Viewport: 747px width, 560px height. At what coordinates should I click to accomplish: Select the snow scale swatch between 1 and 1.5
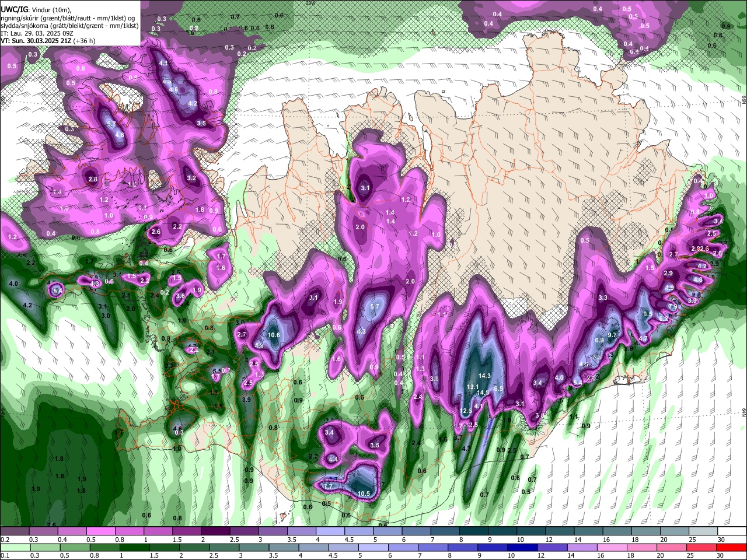158,531
